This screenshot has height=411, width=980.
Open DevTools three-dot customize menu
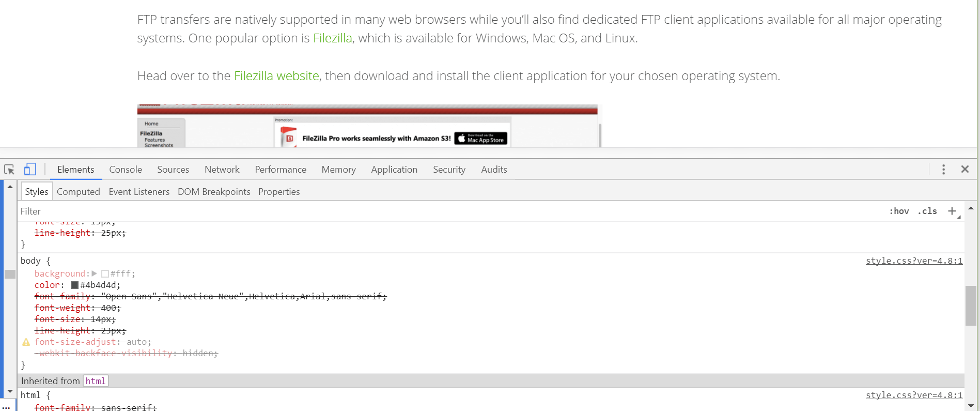click(943, 170)
